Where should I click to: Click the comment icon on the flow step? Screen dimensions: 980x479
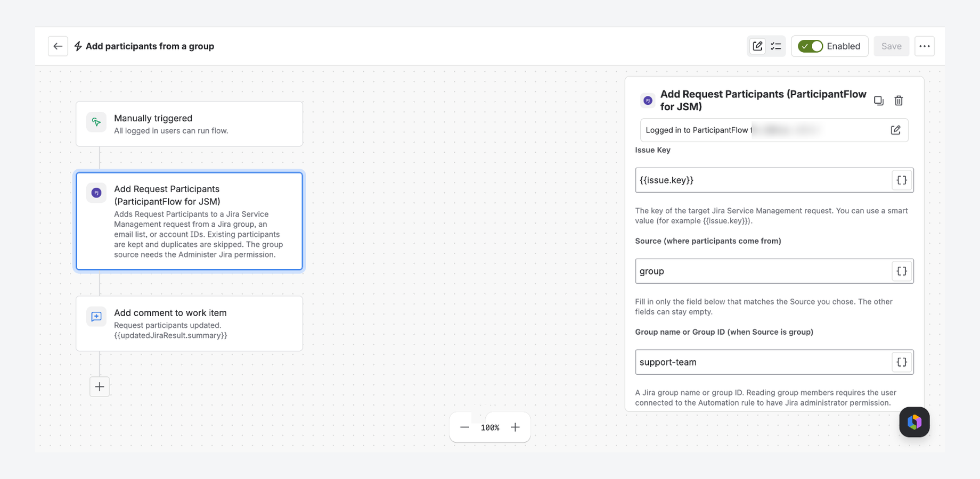[x=96, y=317]
